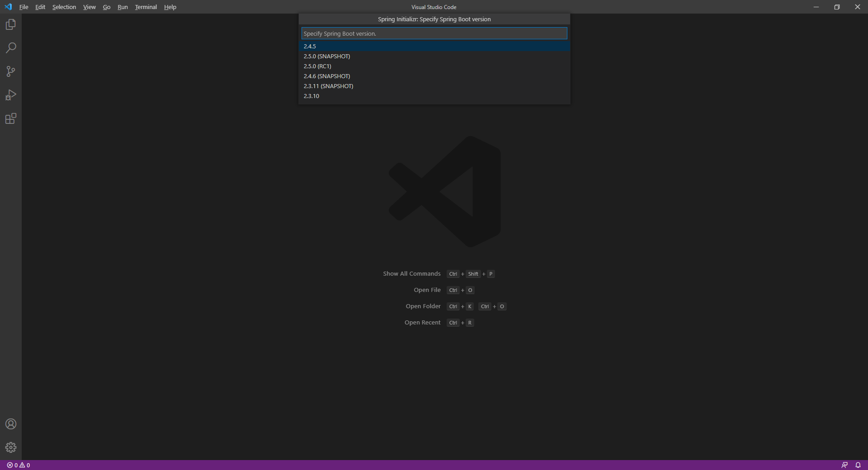Close the Visual Studio Code window
868x470 pixels.
point(858,7)
